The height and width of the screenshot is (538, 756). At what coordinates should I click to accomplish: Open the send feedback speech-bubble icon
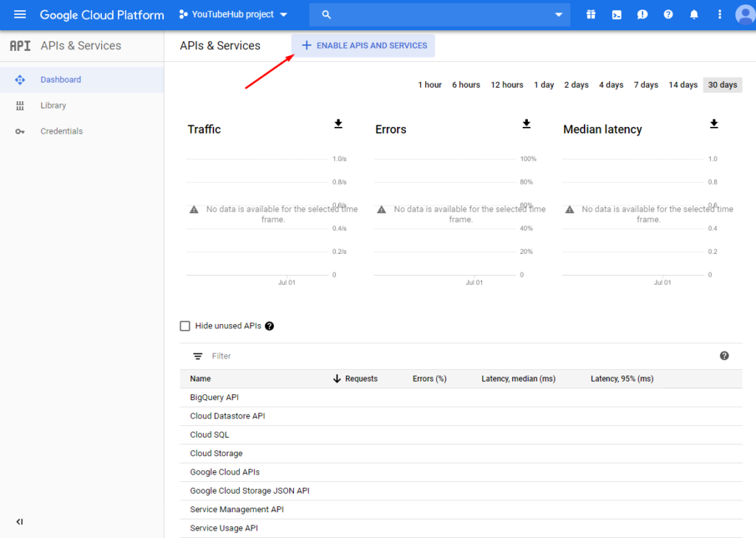[642, 14]
